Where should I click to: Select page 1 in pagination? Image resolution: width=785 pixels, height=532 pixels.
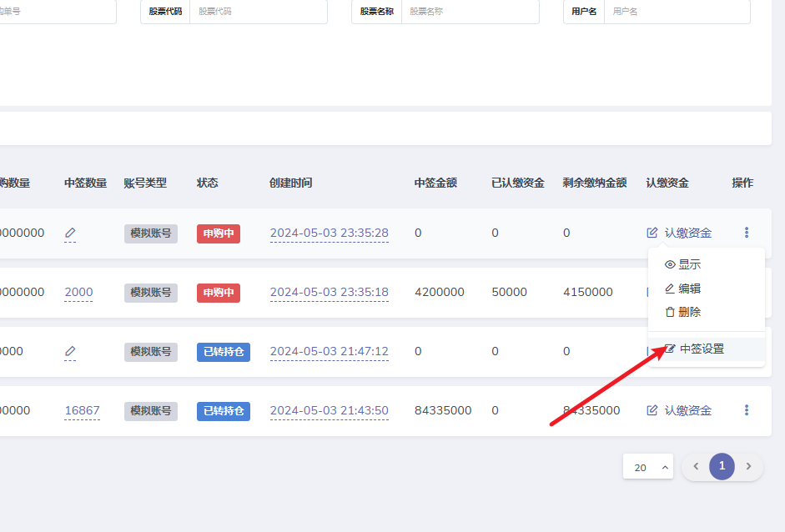[722, 466]
